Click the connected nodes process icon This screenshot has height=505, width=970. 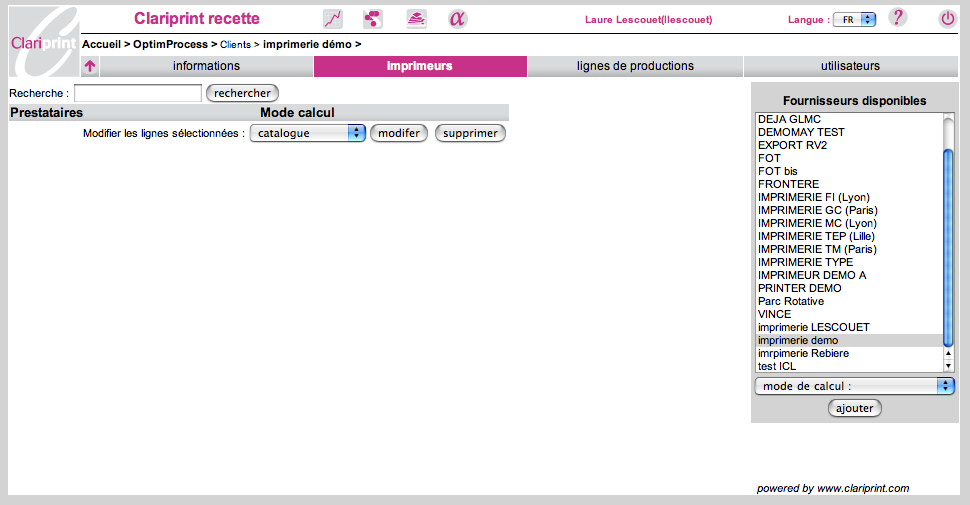(x=373, y=19)
